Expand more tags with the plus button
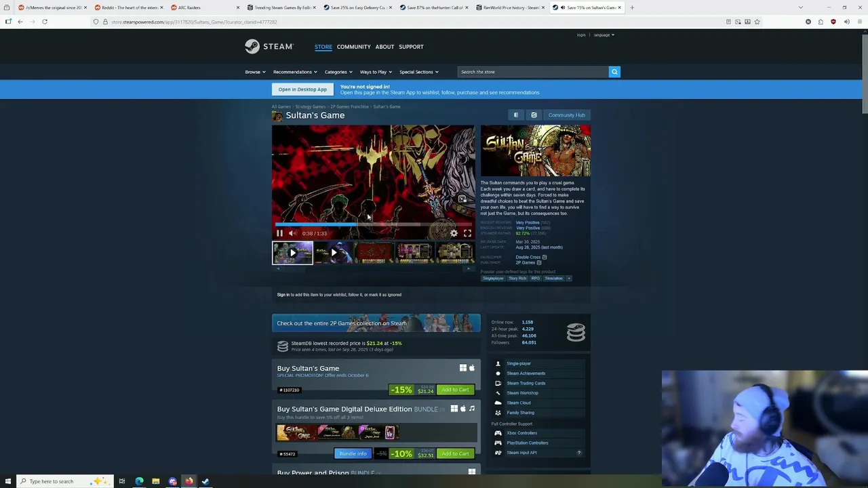 pos(569,279)
